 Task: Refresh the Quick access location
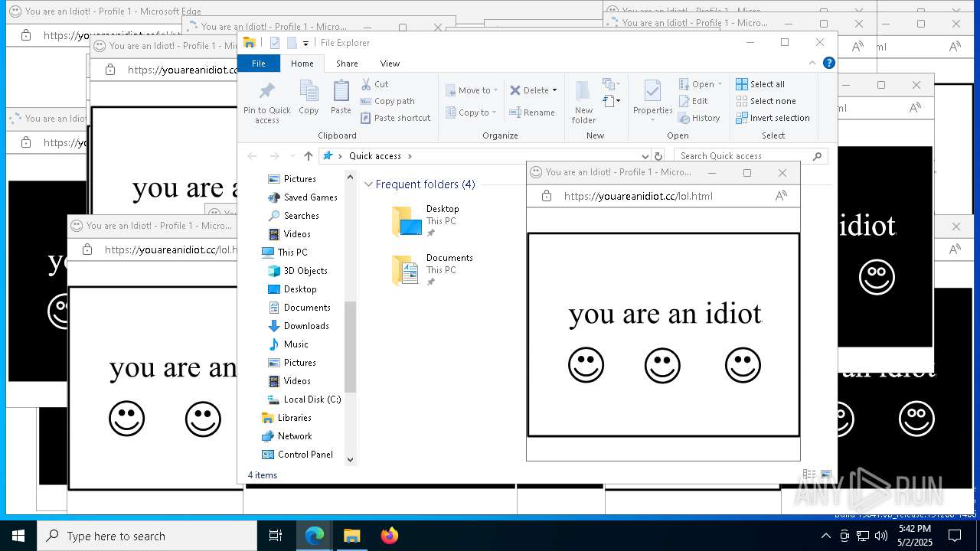point(658,156)
